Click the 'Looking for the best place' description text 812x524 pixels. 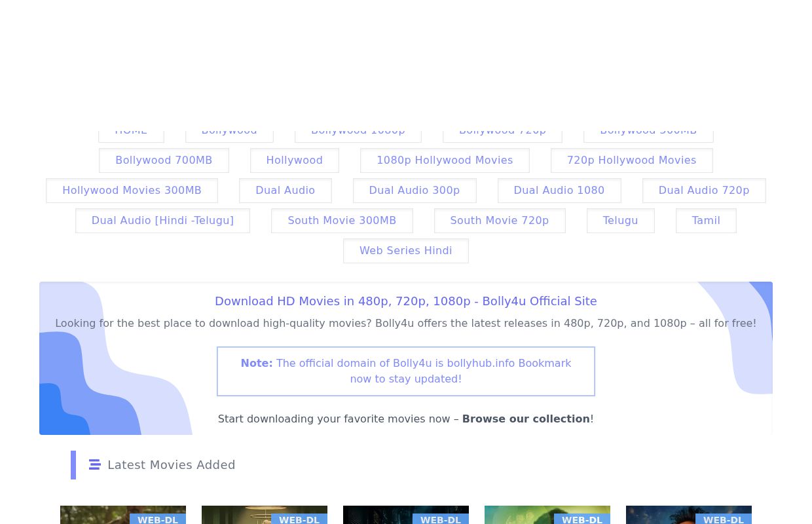coord(406,324)
